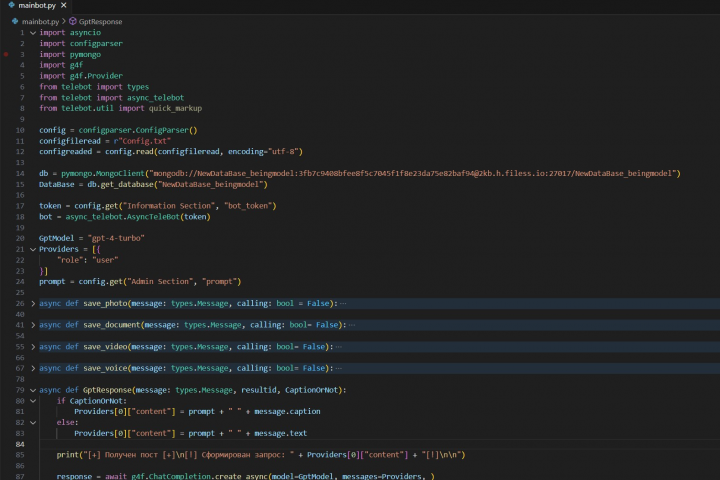Viewport: 720px width, 480px height.
Task: Click message.text on line 83
Action: pos(281,433)
